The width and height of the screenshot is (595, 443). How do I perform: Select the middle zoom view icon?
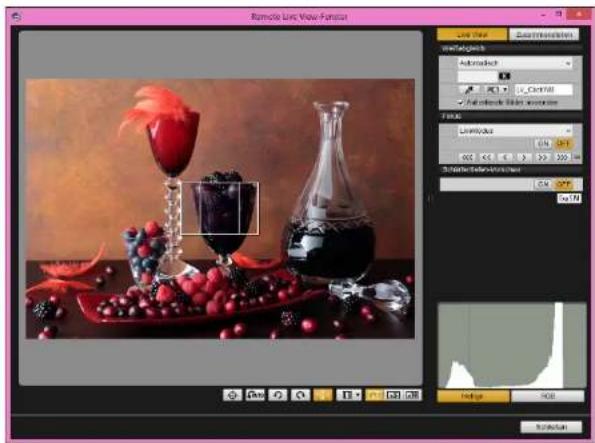click(393, 395)
